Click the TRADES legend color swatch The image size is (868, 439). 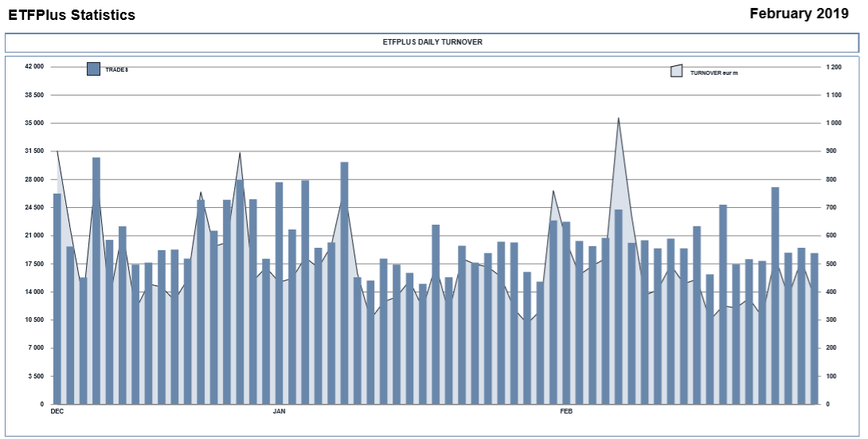[93, 69]
